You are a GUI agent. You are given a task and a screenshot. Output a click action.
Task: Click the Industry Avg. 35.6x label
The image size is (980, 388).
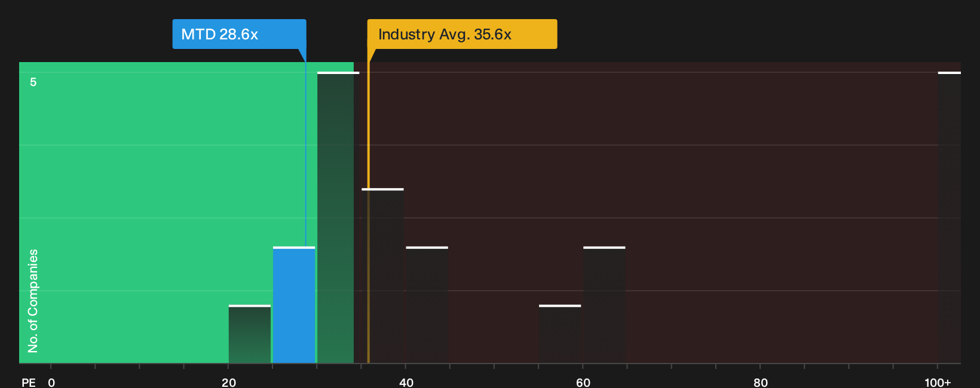pos(462,34)
